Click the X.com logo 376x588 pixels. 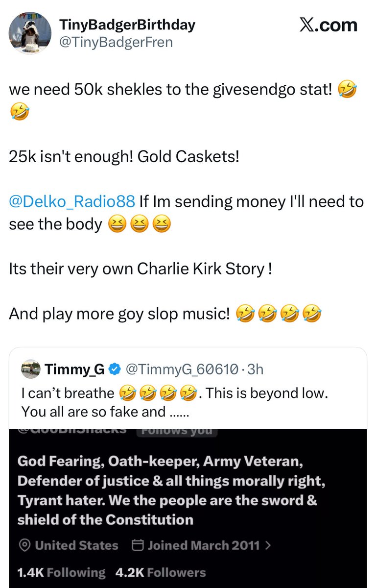(x=328, y=25)
